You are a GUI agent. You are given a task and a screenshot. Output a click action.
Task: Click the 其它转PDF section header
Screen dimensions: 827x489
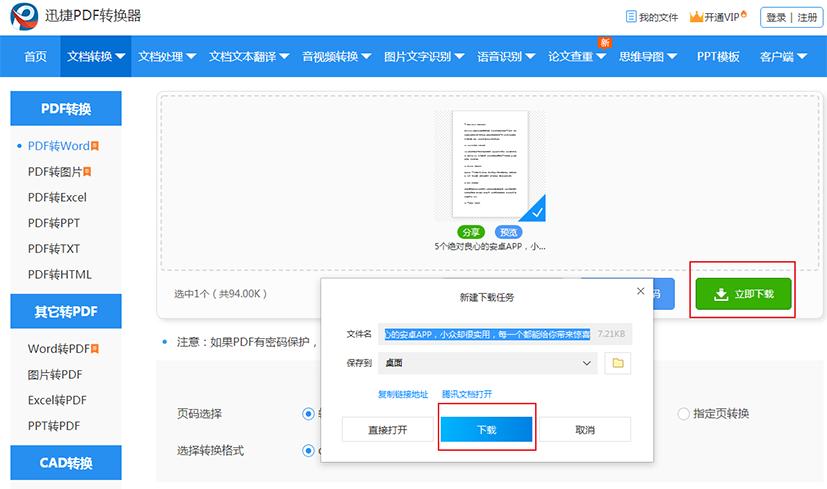click(x=66, y=311)
